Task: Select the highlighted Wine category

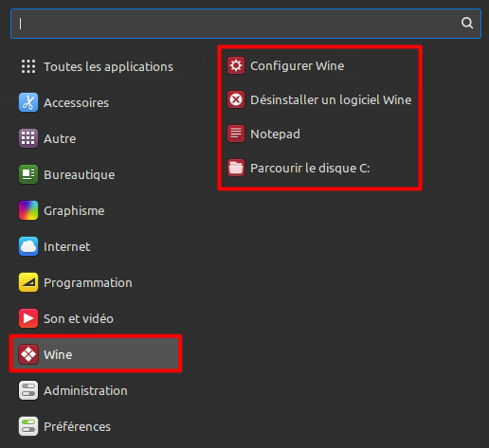Action: 96,354
